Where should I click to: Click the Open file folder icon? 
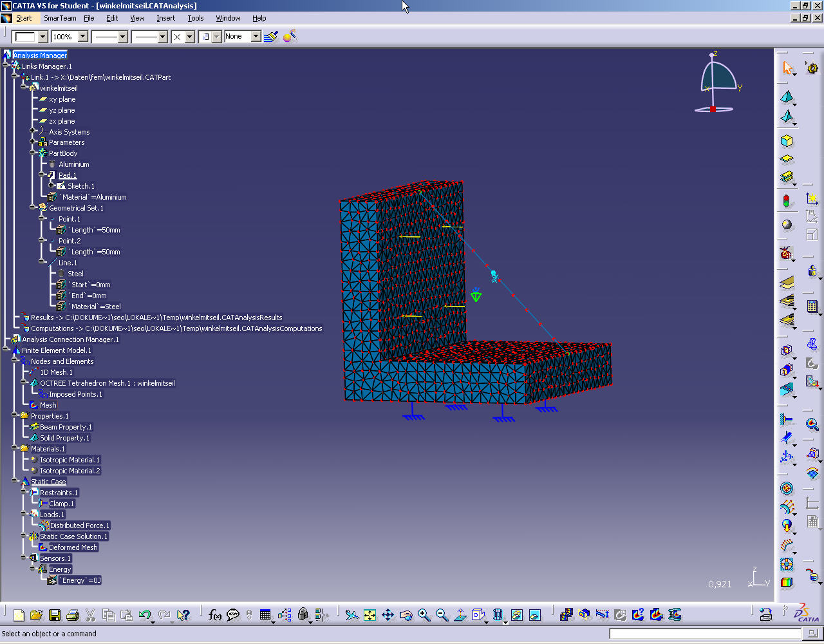click(x=37, y=615)
